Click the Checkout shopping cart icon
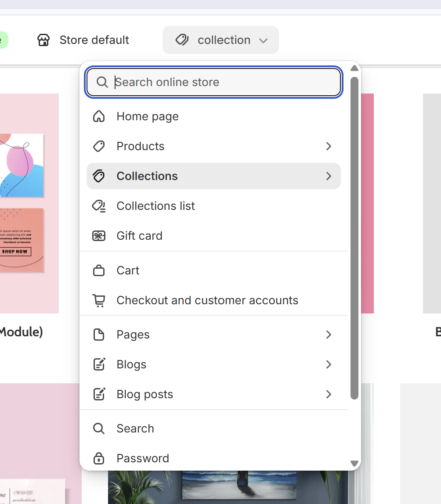The height and width of the screenshot is (504, 441). pyautogui.click(x=99, y=301)
